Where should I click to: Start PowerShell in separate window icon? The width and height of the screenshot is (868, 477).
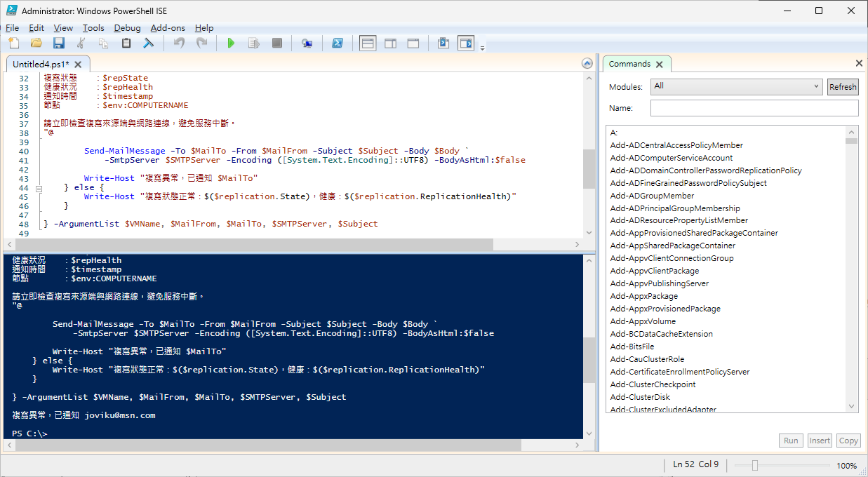[337, 43]
